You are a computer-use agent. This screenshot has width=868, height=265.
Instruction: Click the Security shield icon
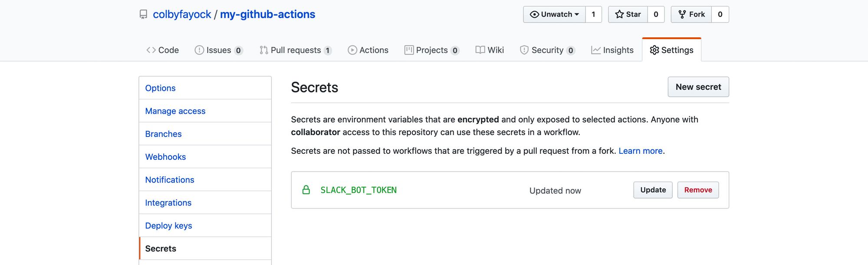tap(524, 50)
